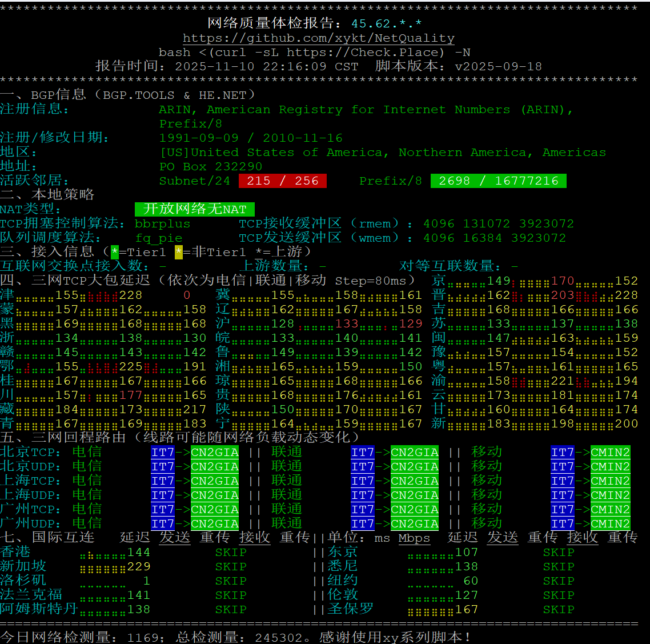This screenshot has height=644, width=650.
Task: Click the IT7 badge in 北京TCP 电信 row
Action: click(163, 453)
